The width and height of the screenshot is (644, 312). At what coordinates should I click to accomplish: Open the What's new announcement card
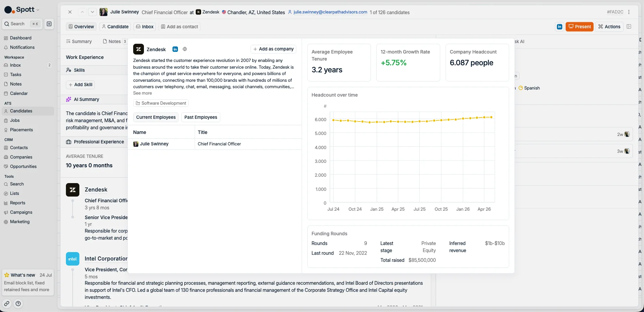point(28,282)
